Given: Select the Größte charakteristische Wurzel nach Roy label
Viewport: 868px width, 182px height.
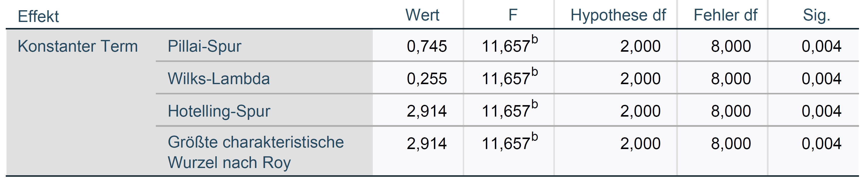Looking at the screenshot, I should coord(255,152).
